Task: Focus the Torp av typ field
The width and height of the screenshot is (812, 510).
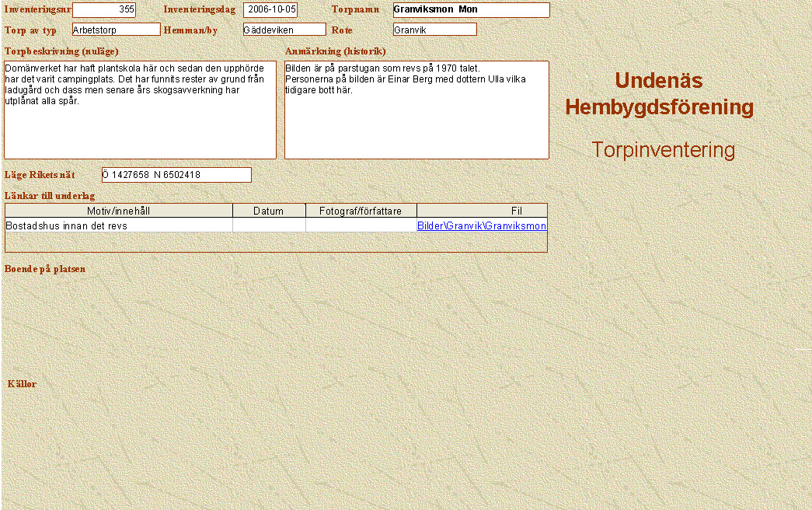Action: coord(116,30)
